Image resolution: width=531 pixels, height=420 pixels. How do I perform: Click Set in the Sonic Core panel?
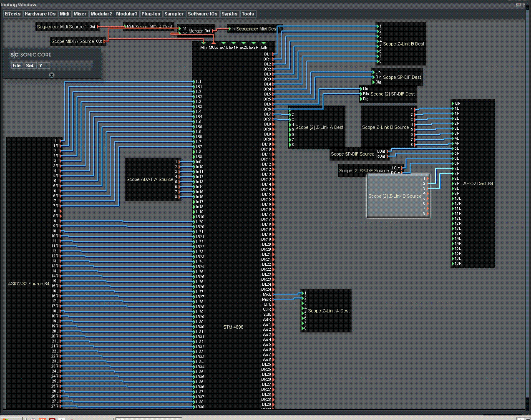(30, 65)
